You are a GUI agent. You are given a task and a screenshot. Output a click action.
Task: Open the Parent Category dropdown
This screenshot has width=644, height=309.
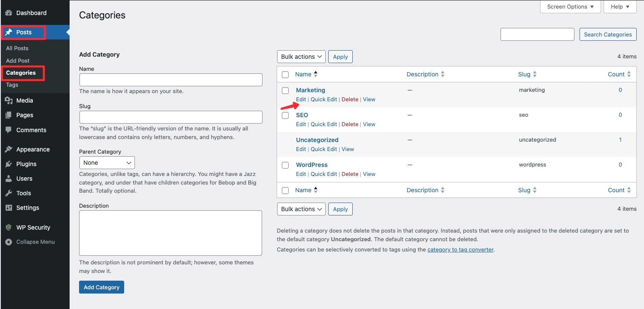point(107,163)
